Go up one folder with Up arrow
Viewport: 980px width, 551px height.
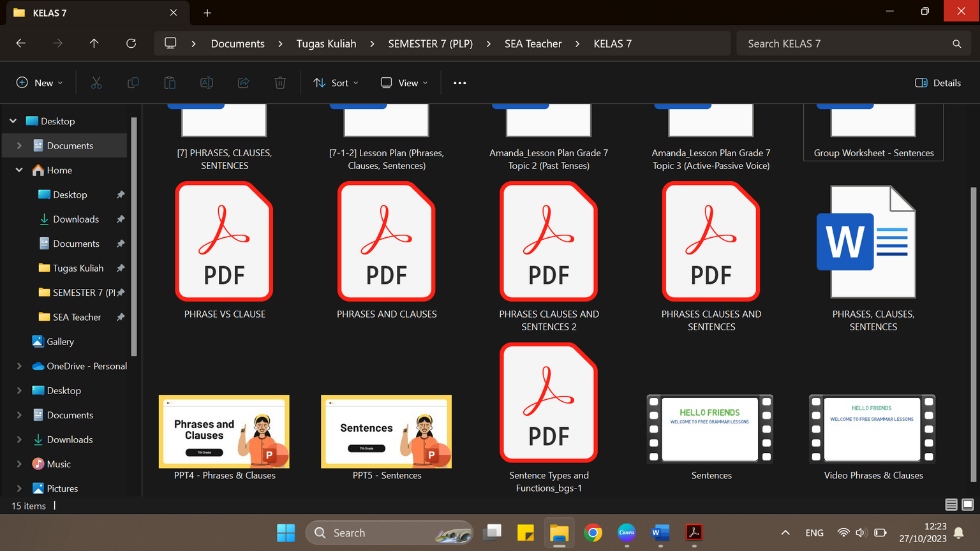click(94, 43)
